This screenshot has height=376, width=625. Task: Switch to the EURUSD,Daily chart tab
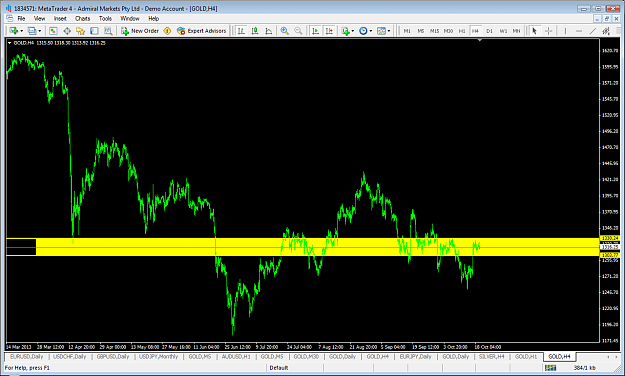pos(27,356)
